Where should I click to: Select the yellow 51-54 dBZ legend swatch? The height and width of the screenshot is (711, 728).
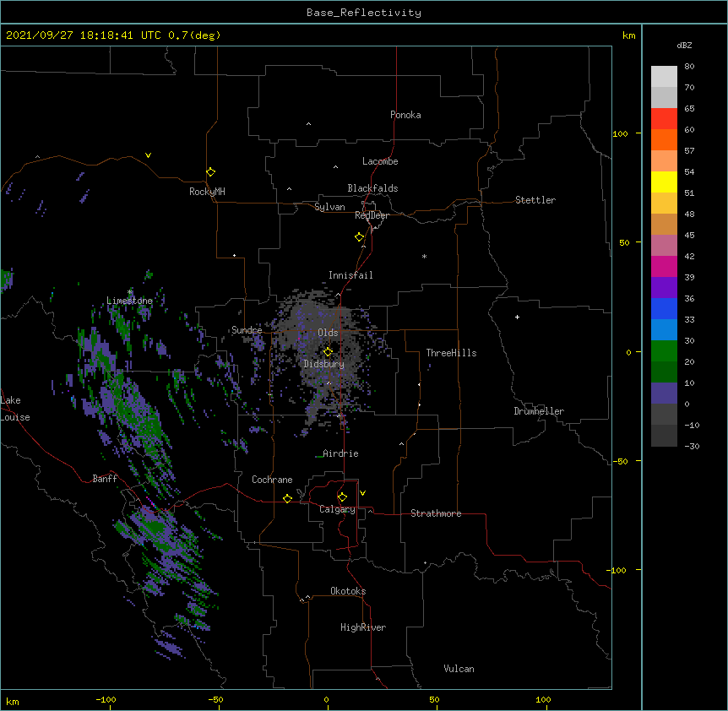point(664,182)
